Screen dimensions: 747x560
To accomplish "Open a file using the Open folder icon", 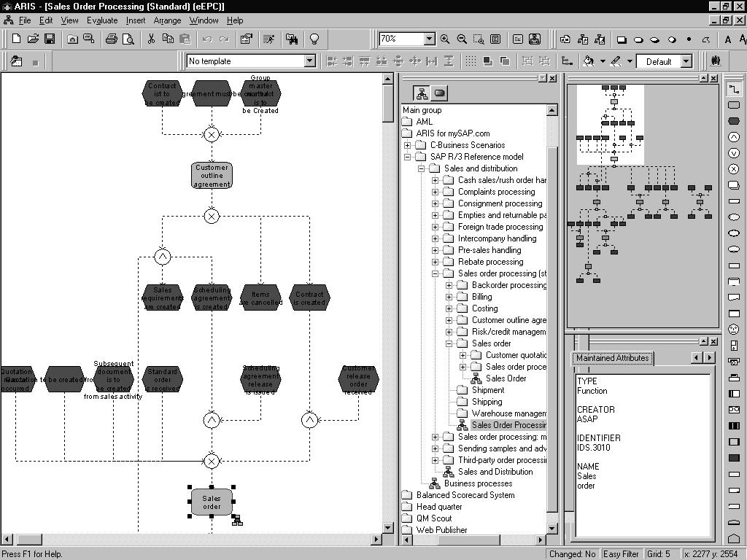I will point(33,39).
